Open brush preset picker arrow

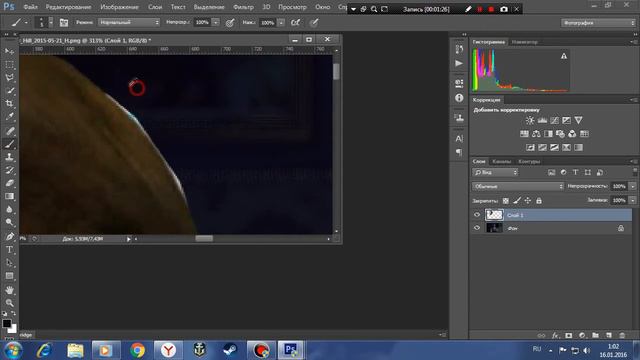click(51, 23)
